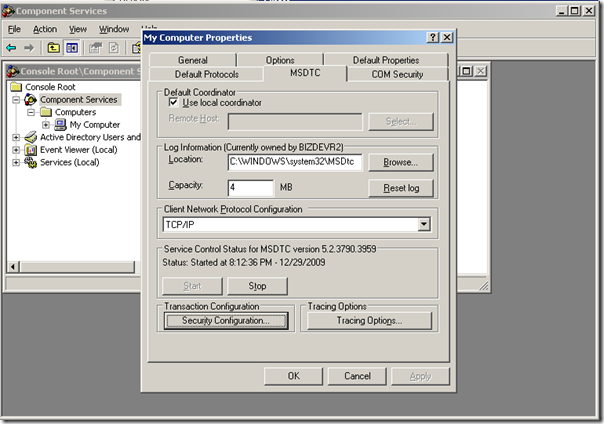
Task: Switch to the Default Protocols tab
Action: click(207, 74)
